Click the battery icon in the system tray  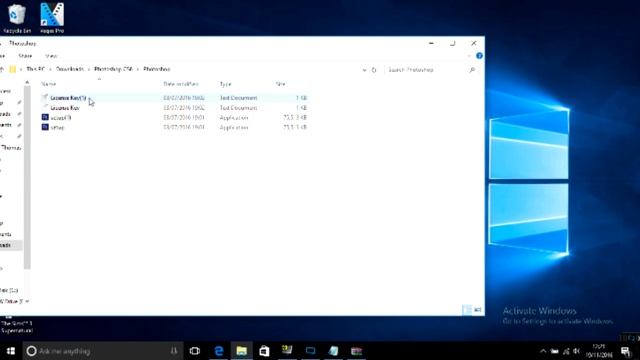(554, 351)
